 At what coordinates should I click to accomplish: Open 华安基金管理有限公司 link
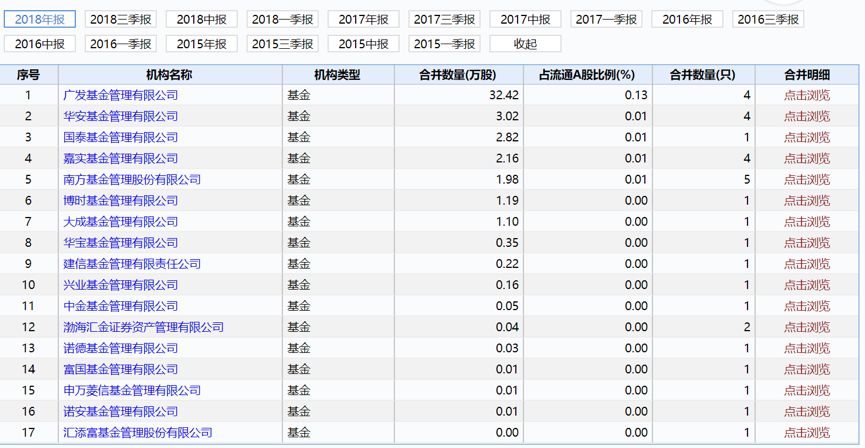(121, 116)
